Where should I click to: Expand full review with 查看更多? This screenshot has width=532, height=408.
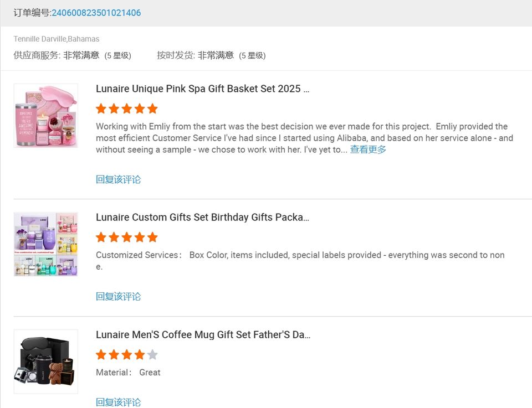tap(368, 149)
